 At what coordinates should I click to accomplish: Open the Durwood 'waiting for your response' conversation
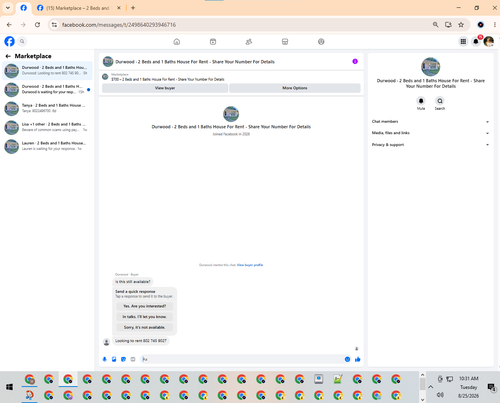tap(47, 89)
